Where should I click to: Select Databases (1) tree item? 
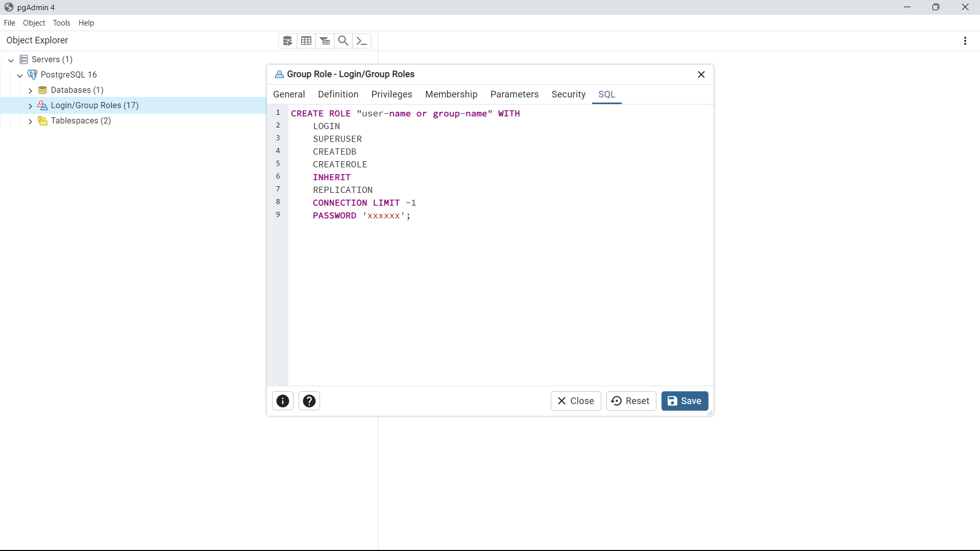pyautogui.click(x=77, y=90)
